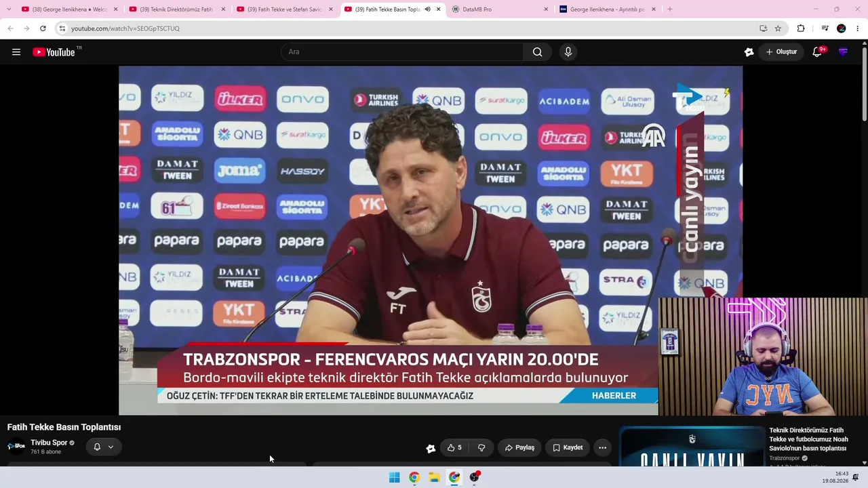This screenshot has width=868, height=488.
Task: Open Chrome extensions puzzle icon
Action: pos(801,28)
